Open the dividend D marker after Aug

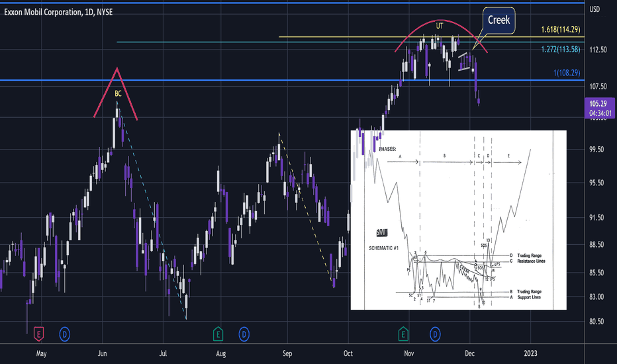pos(244,334)
